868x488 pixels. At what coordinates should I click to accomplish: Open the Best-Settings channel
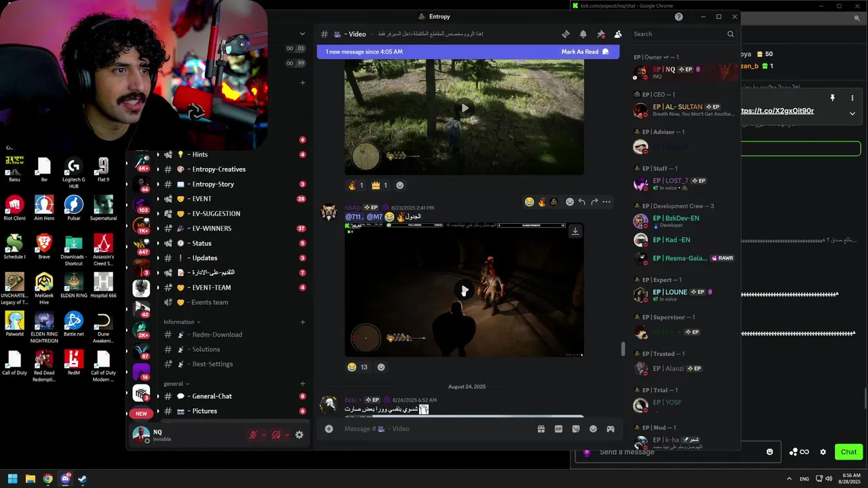point(234,364)
